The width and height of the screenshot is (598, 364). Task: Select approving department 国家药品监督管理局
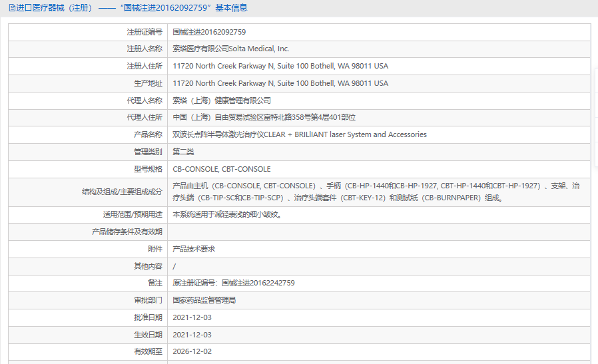click(x=204, y=300)
